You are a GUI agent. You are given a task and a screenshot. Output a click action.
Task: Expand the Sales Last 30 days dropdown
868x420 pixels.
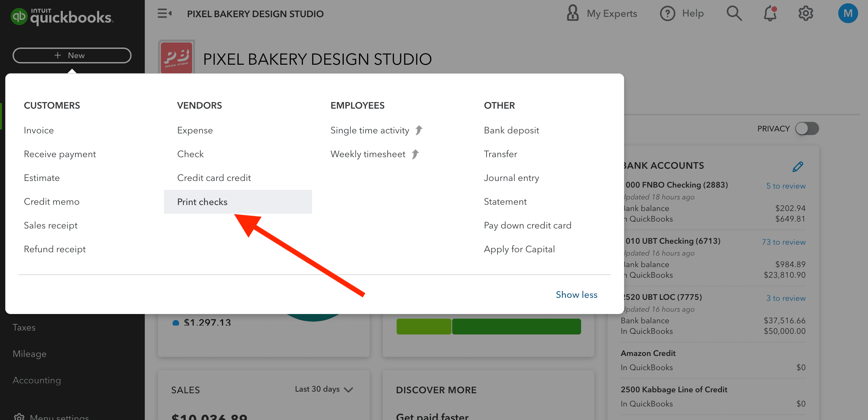(324, 389)
